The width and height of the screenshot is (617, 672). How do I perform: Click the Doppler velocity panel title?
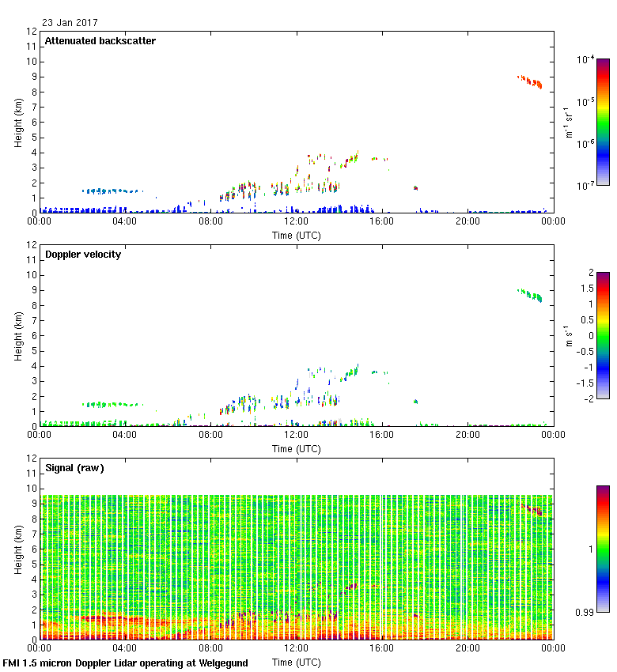83,255
